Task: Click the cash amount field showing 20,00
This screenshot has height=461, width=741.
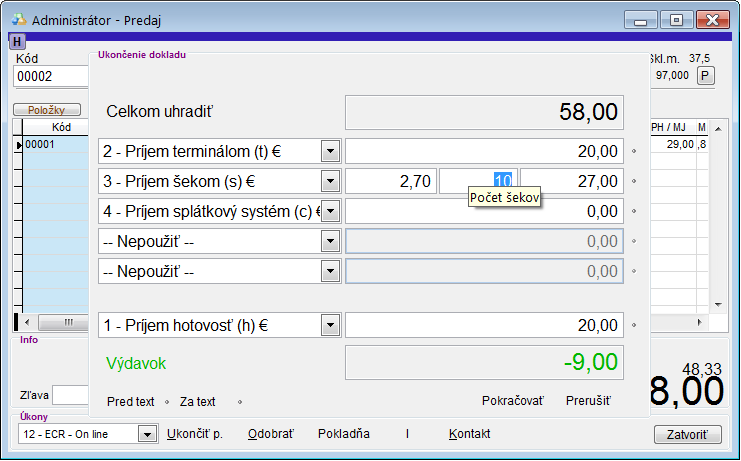Action: 484,325
